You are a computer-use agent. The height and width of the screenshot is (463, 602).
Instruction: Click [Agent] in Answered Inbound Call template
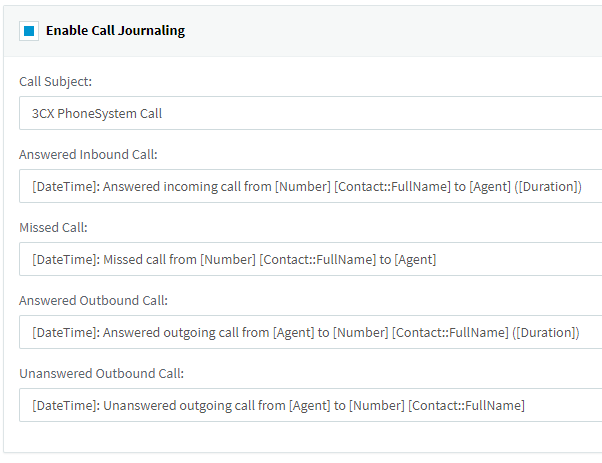[489, 186]
